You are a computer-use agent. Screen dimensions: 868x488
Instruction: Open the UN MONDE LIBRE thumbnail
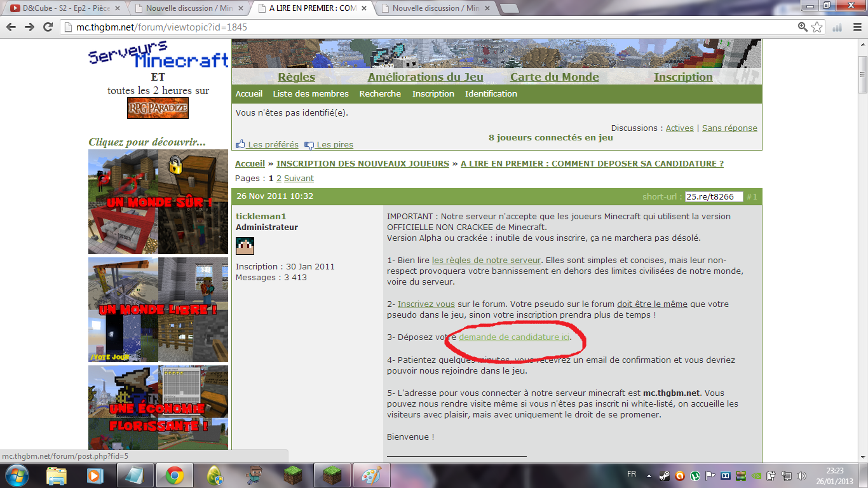(x=158, y=309)
